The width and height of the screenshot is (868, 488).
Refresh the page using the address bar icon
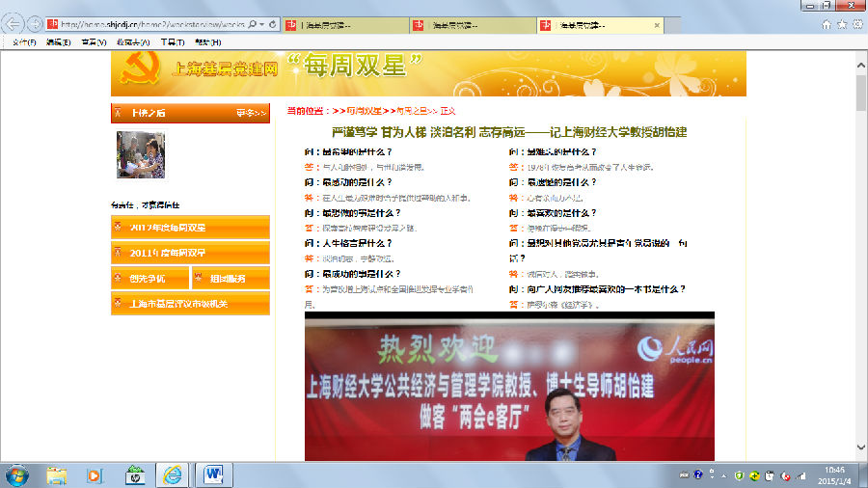pyautogui.click(x=273, y=24)
